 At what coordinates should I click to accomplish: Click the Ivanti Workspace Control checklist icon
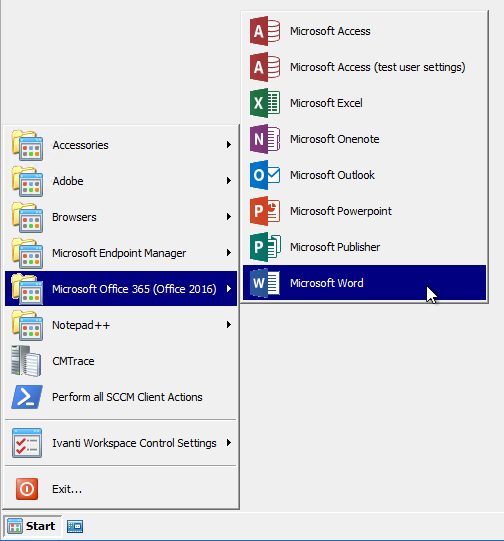coord(27,443)
